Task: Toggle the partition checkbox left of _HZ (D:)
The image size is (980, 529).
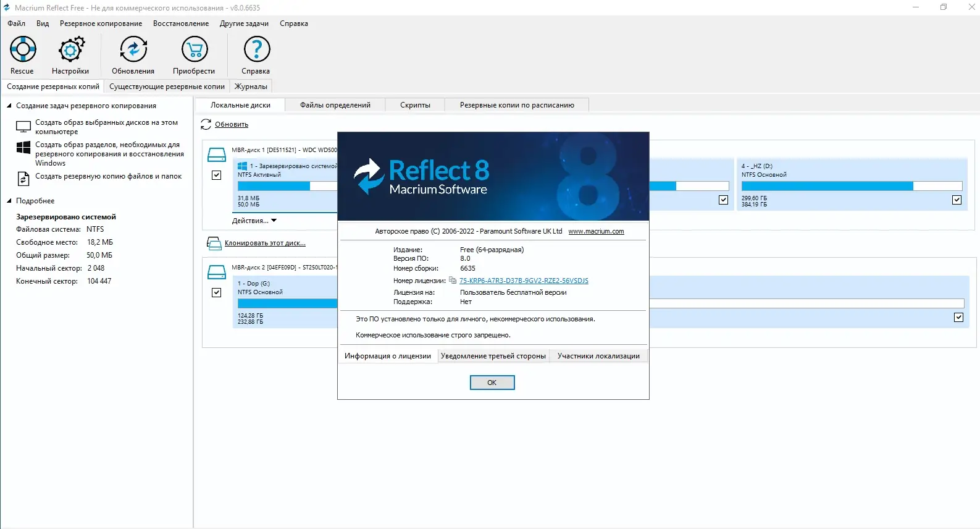Action: click(723, 200)
